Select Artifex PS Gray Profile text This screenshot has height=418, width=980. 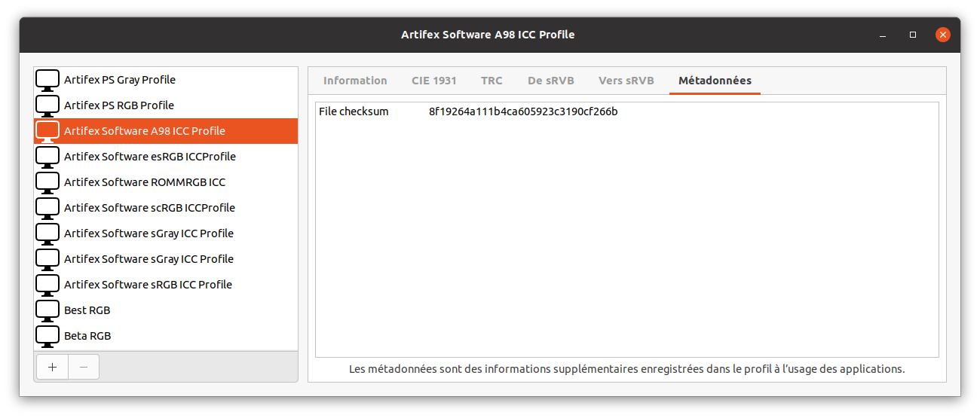coord(120,80)
